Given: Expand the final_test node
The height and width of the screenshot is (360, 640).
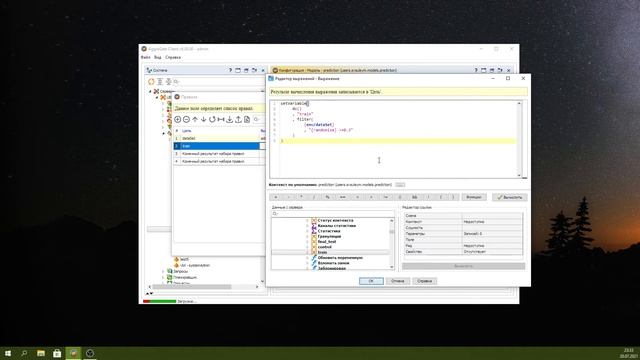Looking at the screenshot, I should (307, 242).
